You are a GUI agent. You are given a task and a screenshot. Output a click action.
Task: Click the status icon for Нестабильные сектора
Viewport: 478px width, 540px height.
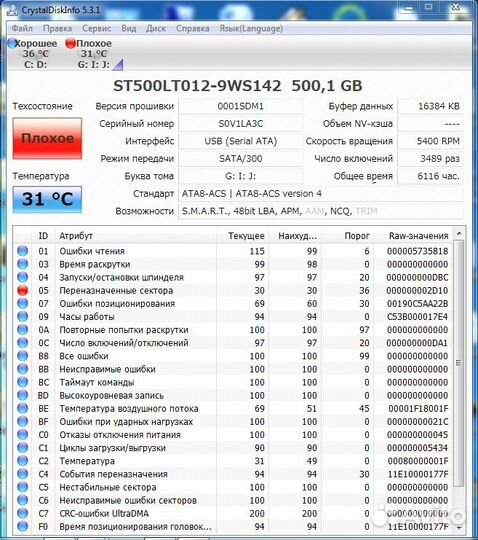coord(23,487)
